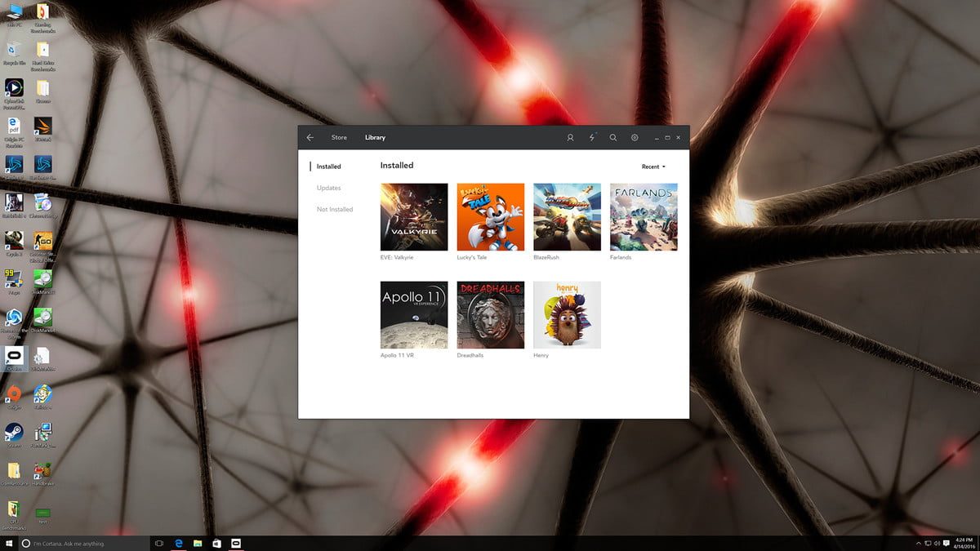The image size is (980, 551).
Task: Open File Explorer from the taskbar
Action: pos(198,543)
